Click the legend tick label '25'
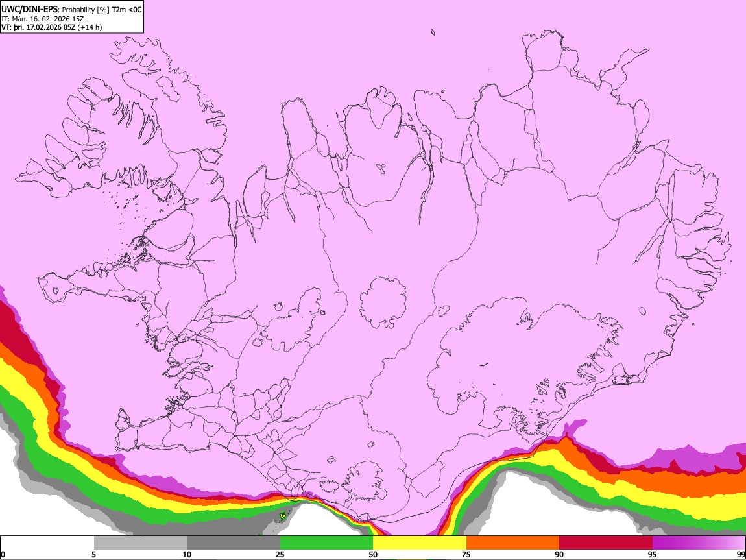The width and height of the screenshot is (746, 560). (280, 554)
